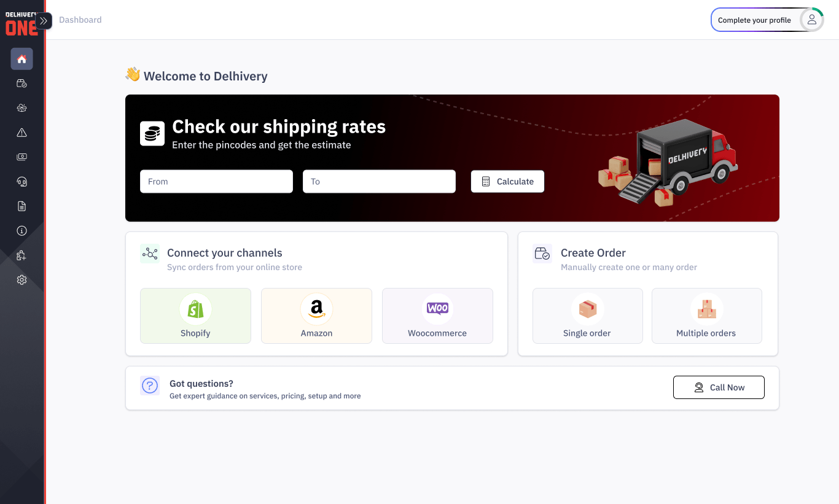
Task: Click the From pincode field
Action: click(216, 182)
